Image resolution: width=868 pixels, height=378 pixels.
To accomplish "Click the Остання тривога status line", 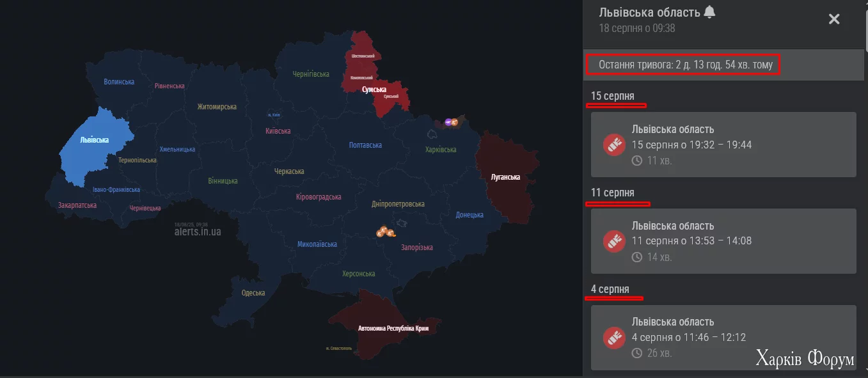I will tap(686, 65).
